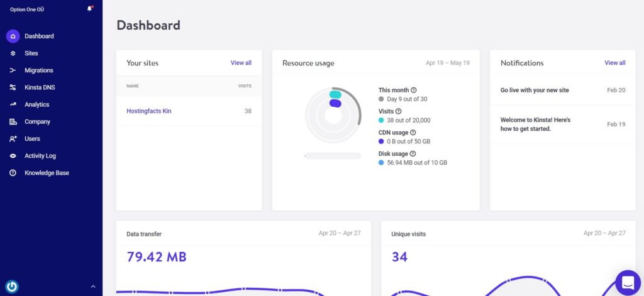This screenshot has height=296, width=644.
Task: Click the Apr 19 – May 19 date range
Action: point(448,63)
